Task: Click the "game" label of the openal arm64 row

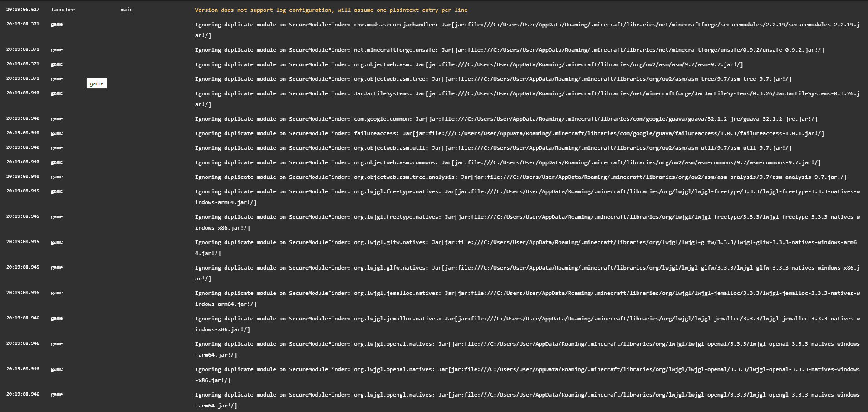Action: click(x=57, y=344)
